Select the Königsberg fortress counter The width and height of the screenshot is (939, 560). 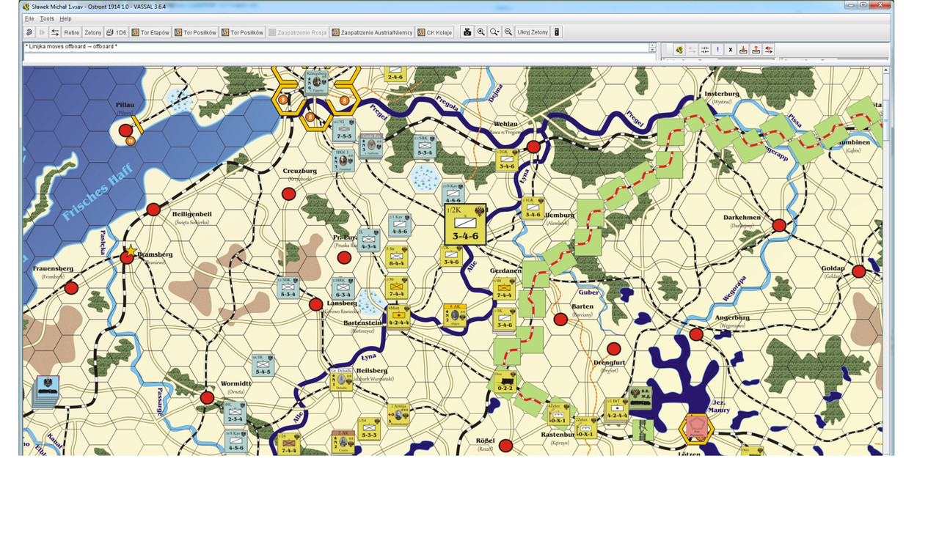(318, 83)
